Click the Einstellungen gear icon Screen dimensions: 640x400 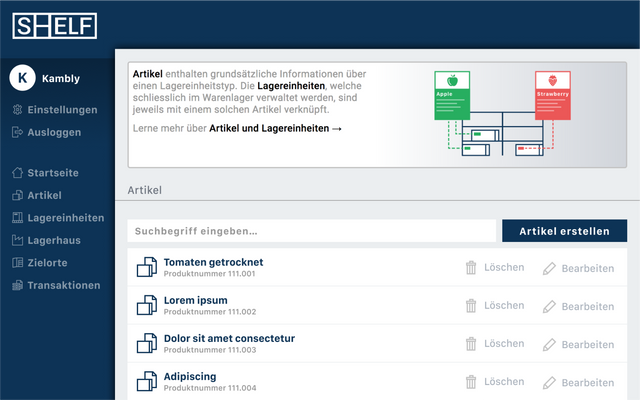click(x=17, y=109)
